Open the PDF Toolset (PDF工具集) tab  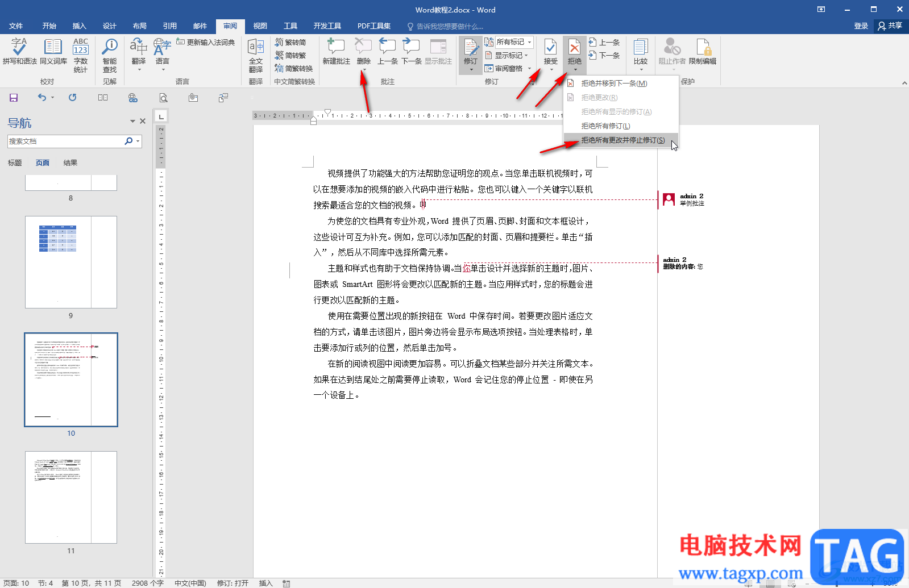tap(373, 26)
